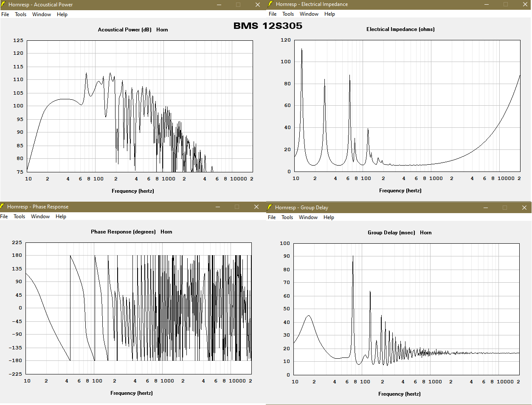Close the Phase Response window

256,207
